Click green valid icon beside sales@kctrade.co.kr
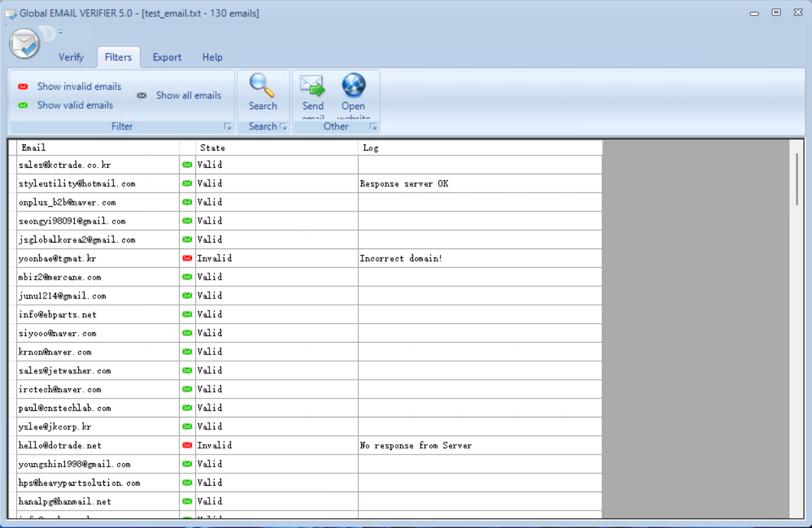Viewport: 812px width, 528px height. [x=187, y=165]
